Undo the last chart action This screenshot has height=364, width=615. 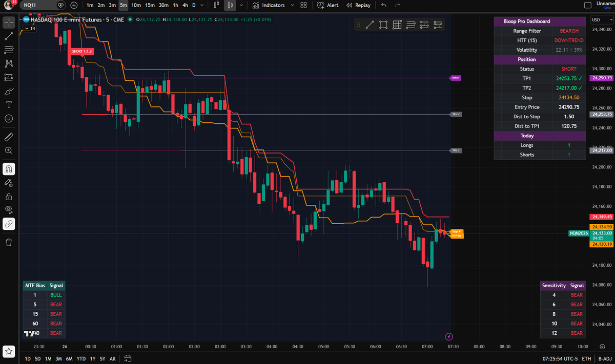tap(384, 5)
